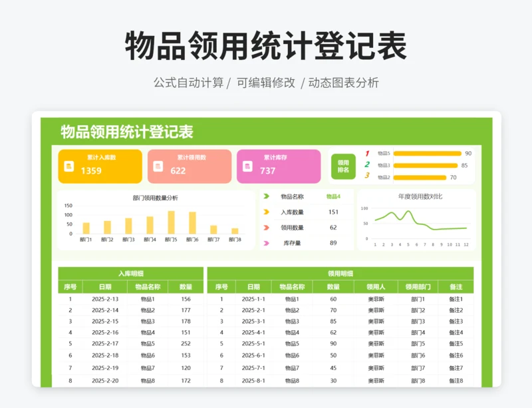Click the red rank 1 number beside 物品5
The height and width of the screenshot is (408, 532).
pos(367,154)
